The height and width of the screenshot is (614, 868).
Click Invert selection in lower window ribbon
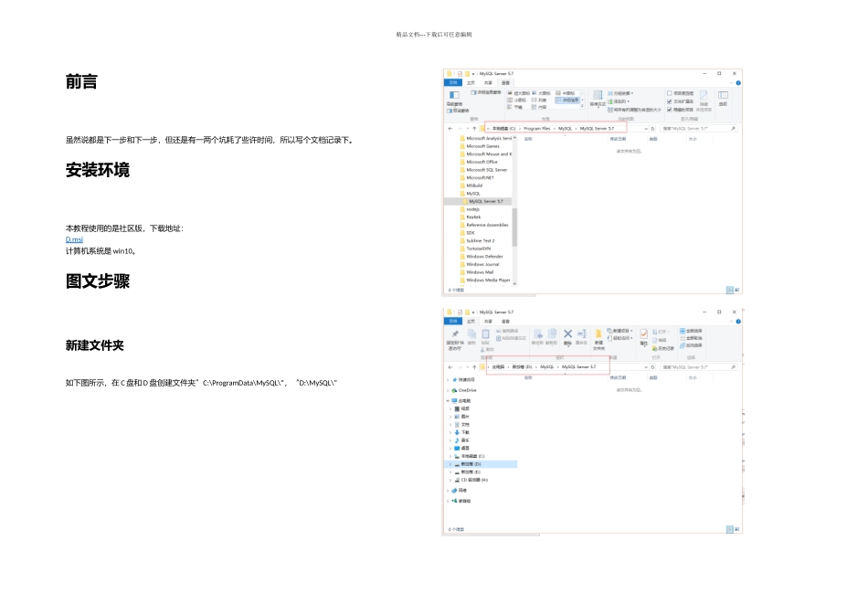[x=691, y=345]
